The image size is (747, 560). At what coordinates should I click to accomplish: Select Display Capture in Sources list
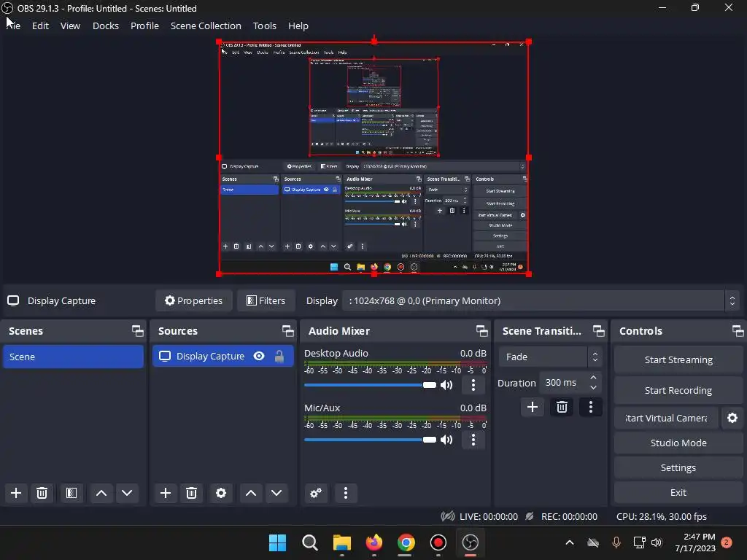223,356
